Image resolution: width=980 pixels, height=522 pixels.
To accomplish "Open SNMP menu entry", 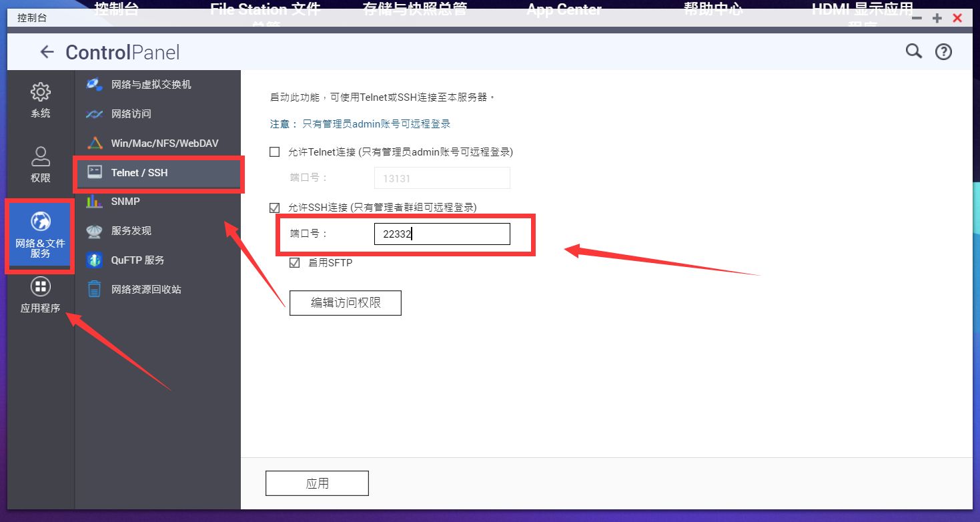I will coord(157,202).
